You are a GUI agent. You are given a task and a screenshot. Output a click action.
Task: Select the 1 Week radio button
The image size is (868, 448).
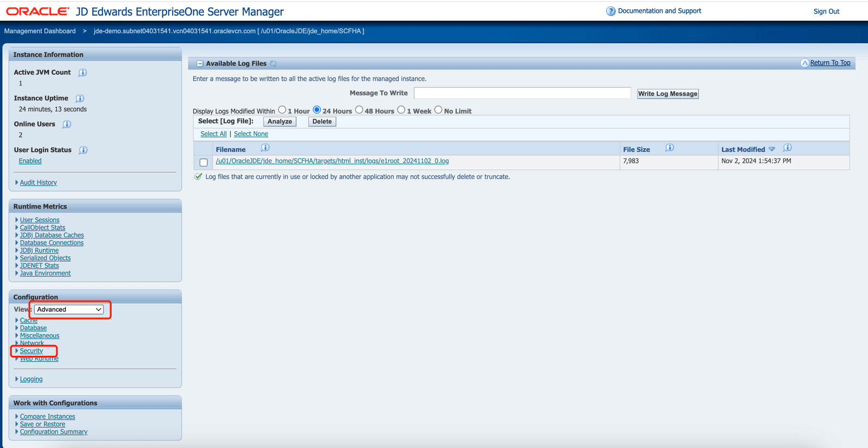pos(401,110)
